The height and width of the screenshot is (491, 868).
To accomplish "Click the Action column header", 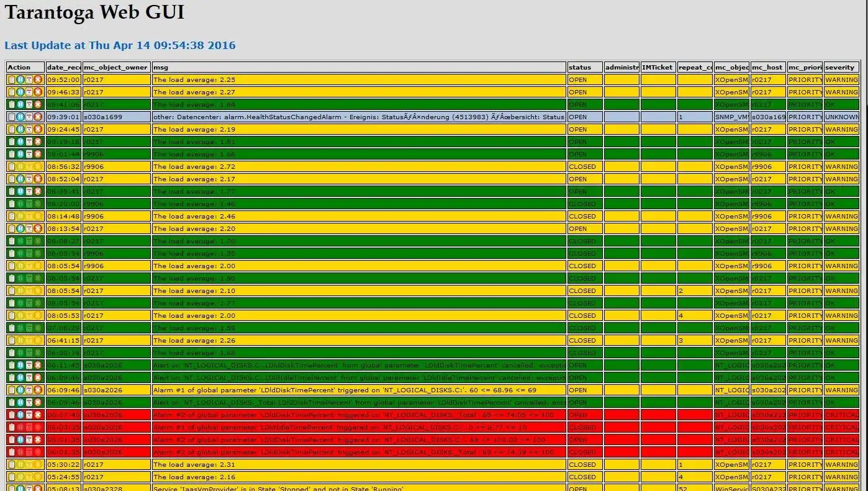I will click(x=25, y=67).
